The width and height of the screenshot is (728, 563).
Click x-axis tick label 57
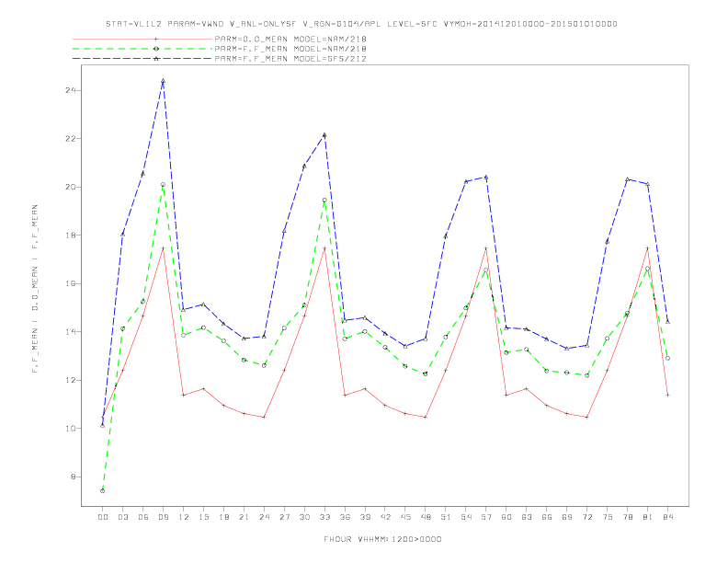(x=486, y=517)
